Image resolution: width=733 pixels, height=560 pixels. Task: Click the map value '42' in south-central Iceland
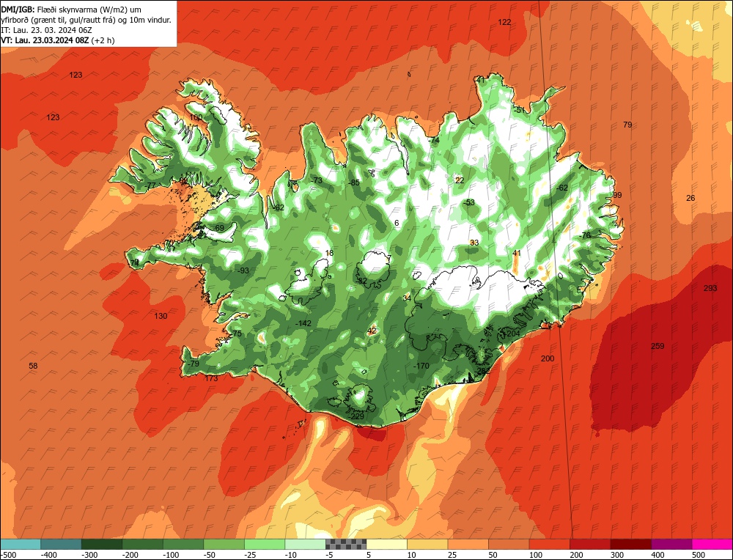pyautogui.click(x=372, y=331)
